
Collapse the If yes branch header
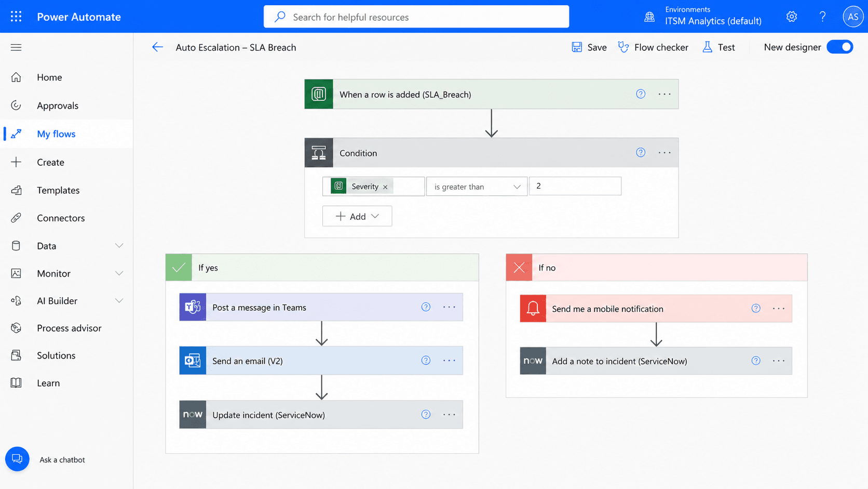point(322,268)
